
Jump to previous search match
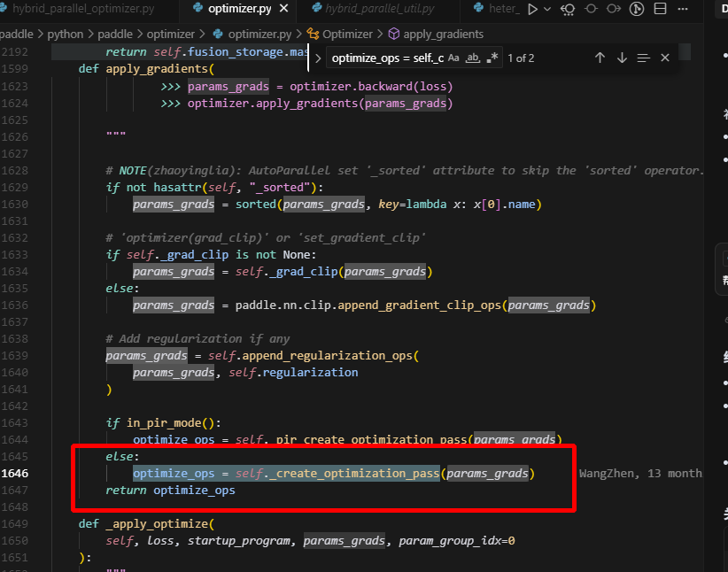(600, 58)
